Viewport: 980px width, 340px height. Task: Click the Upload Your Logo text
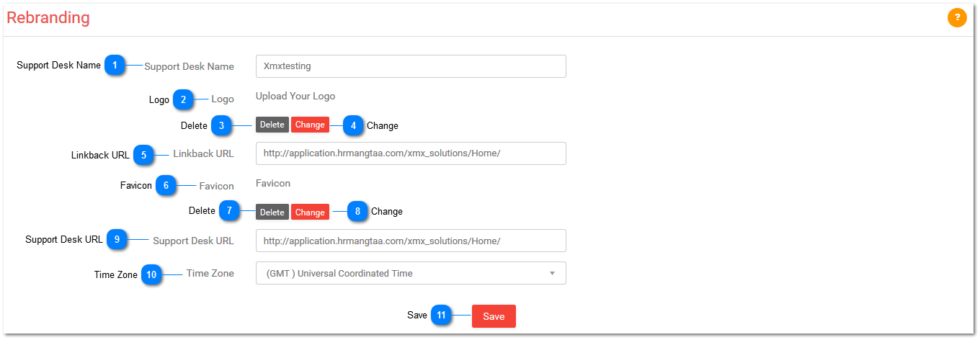pos(295,96)
